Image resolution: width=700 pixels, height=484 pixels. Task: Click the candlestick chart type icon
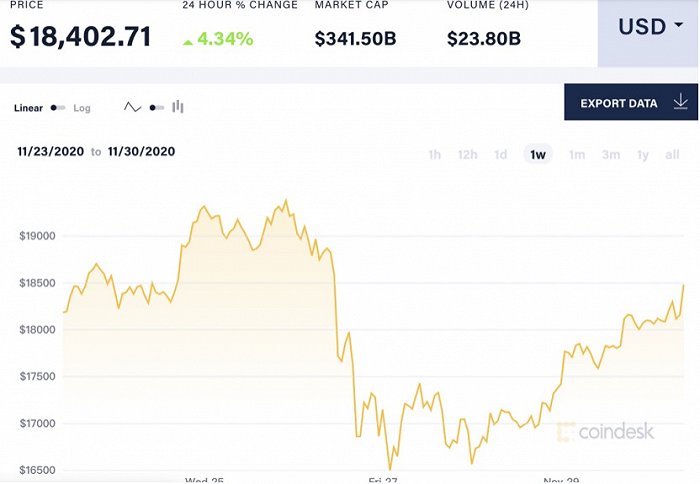pyautogui.click(x=178, y=107)
